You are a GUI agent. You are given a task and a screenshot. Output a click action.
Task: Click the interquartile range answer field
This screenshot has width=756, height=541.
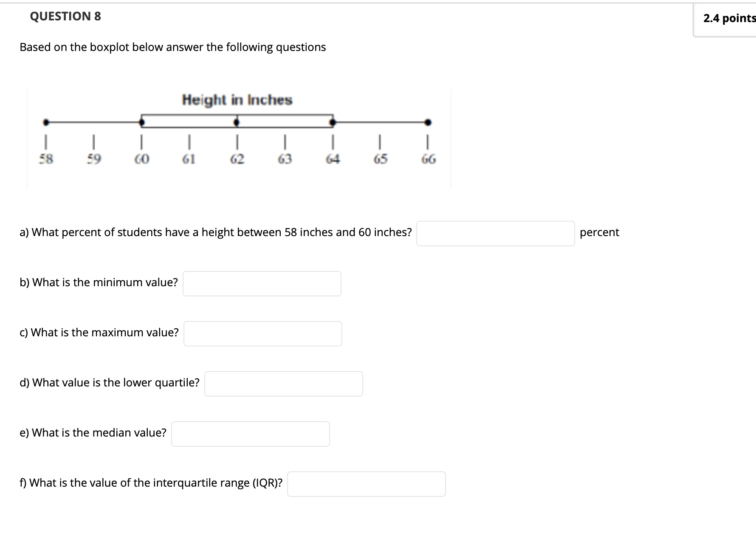point(366,484)
